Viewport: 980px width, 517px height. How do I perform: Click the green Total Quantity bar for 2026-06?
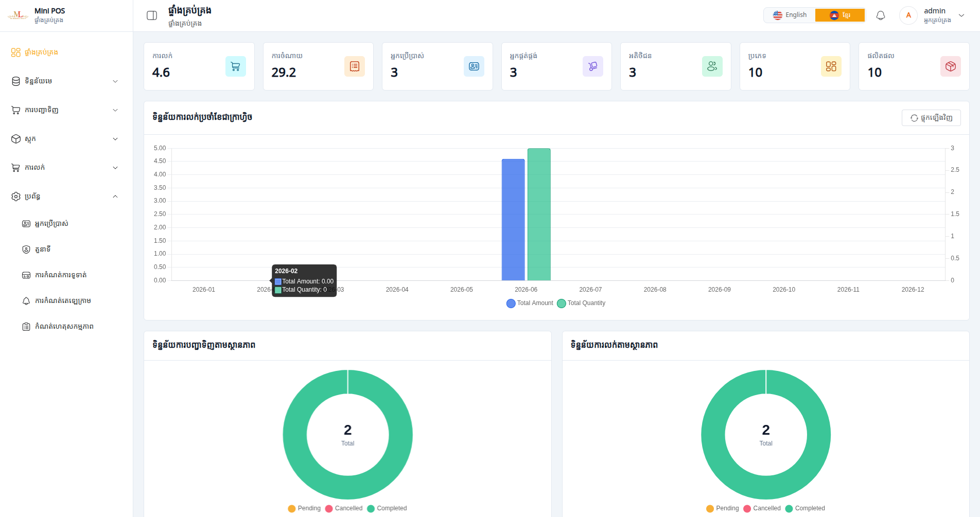(x=539, y=215)
